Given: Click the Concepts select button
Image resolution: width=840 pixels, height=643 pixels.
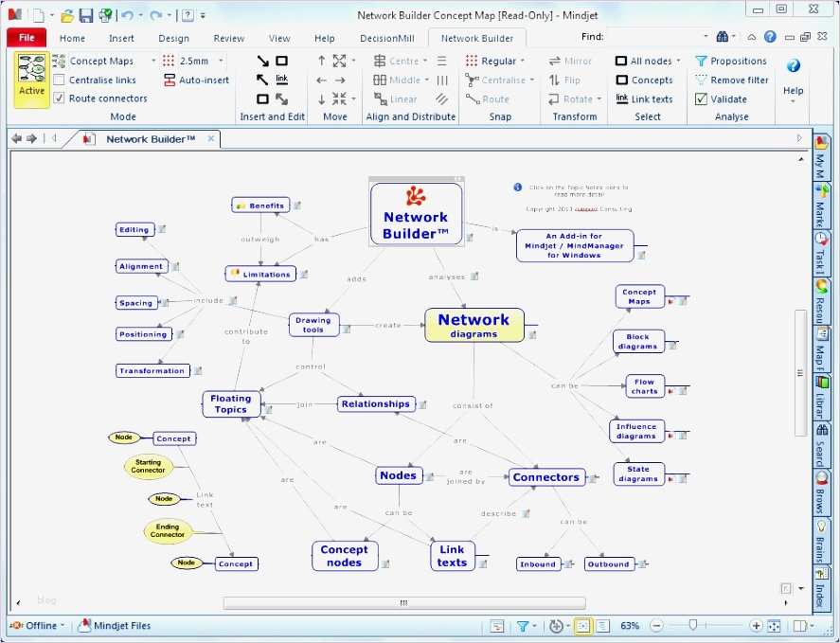Looking at the screenshot, I should click(644, 80).
